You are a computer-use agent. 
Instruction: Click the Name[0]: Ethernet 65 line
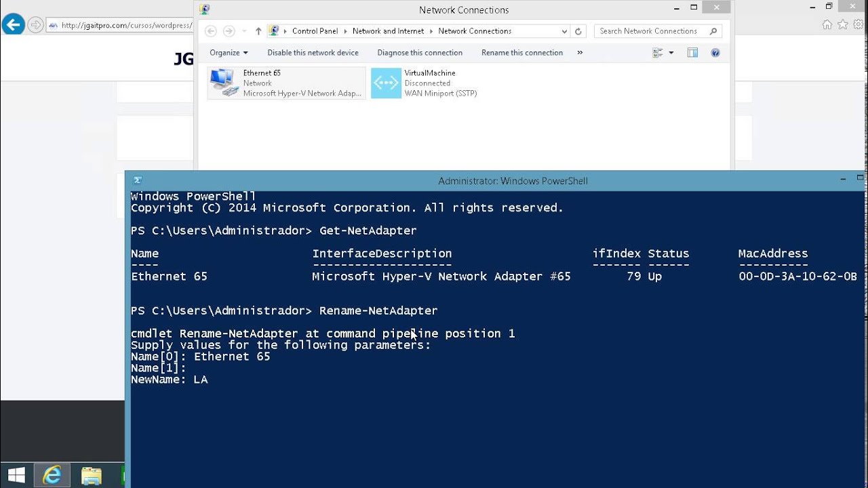click(201, 357)
